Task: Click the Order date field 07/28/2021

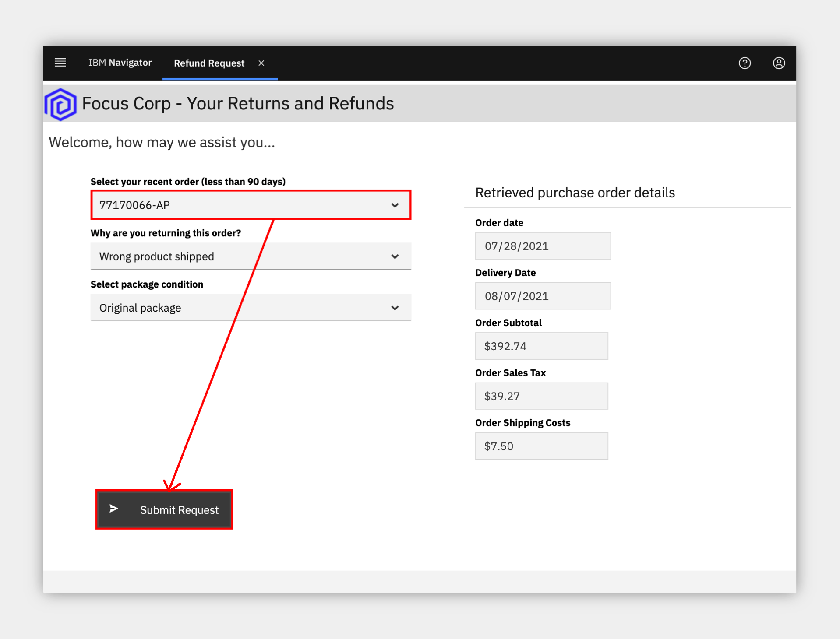Action: click(543, 246)
